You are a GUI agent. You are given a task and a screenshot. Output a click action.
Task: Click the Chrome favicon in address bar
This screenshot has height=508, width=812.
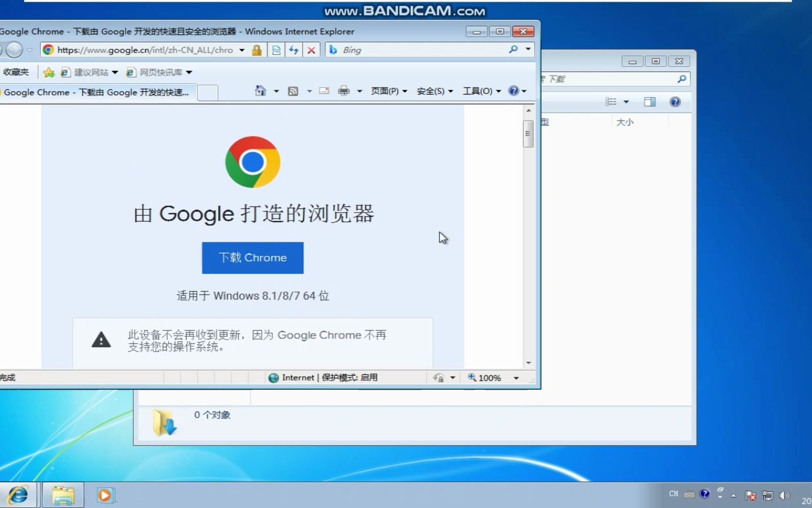tap(48, 50)
